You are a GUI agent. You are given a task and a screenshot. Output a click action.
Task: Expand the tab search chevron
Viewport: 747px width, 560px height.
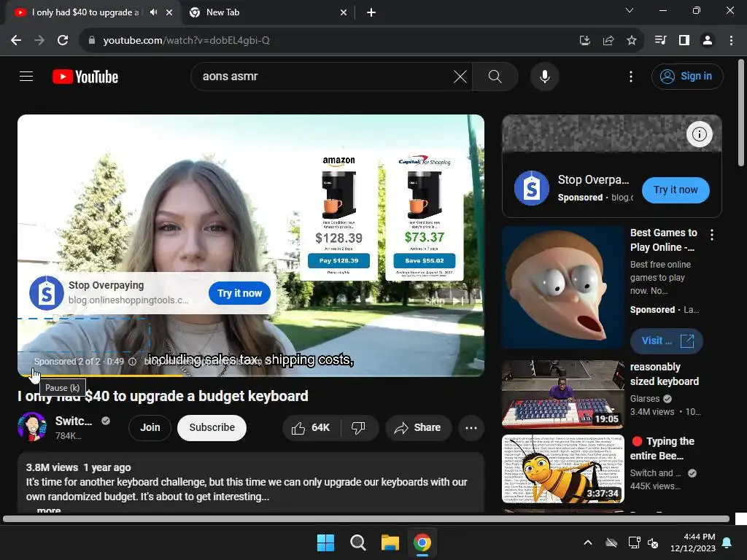630,10
